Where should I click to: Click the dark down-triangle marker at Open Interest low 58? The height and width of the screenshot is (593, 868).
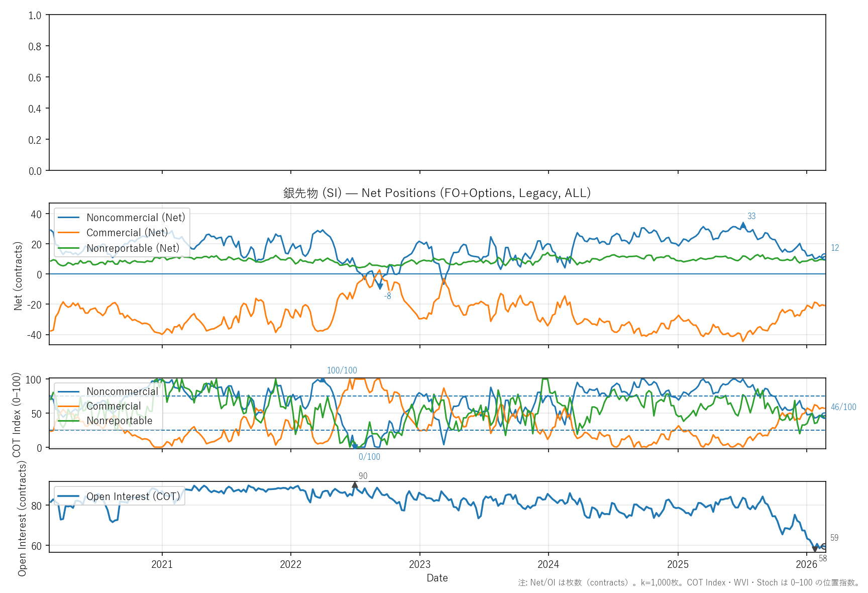pos(815,549)
